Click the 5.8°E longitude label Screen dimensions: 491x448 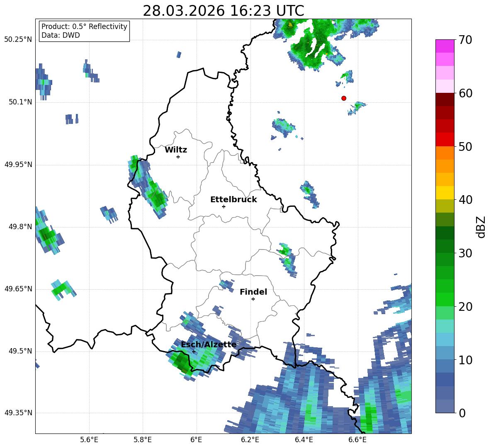click(143, 440)
